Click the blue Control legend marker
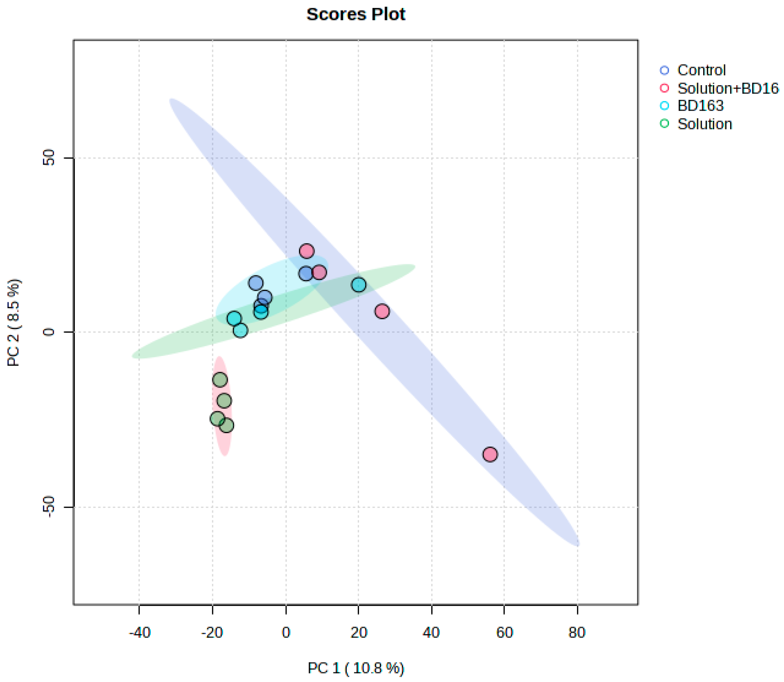The height and width of the screenshot is (682, 784). [664, 71]
